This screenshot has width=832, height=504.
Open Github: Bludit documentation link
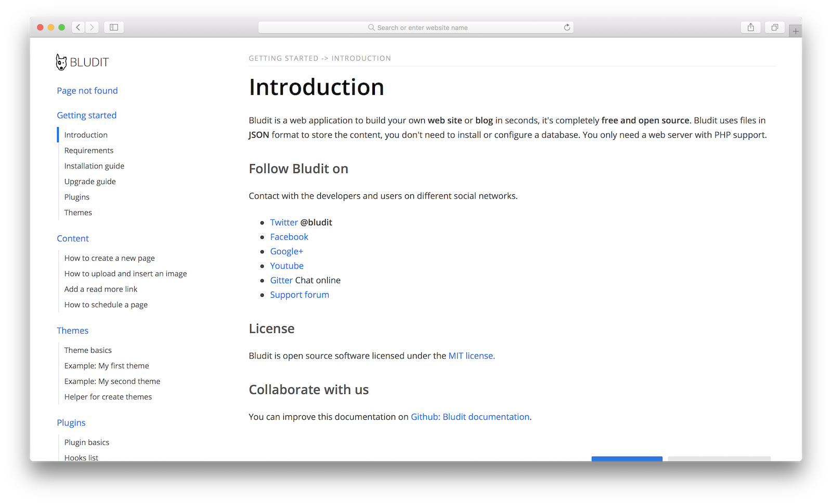470,417
